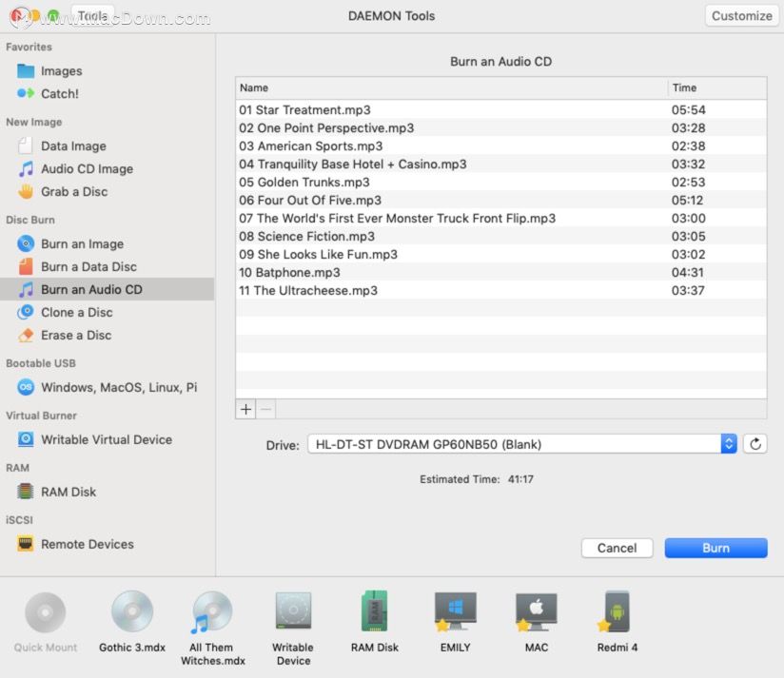
Task: Open the Drive selection dropdown
Action: (x=522, y=444)
